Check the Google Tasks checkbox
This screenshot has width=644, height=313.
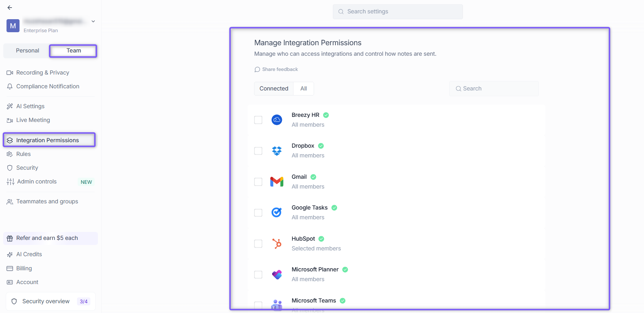click(258, 213)
